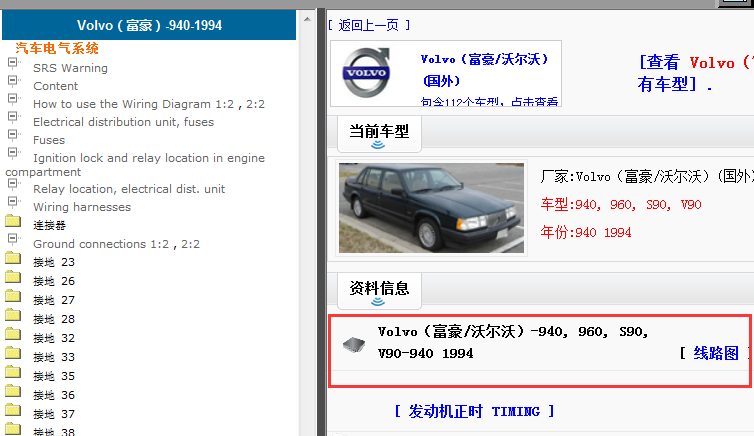Click the Wiring harnesses document icon

(13, 202)
